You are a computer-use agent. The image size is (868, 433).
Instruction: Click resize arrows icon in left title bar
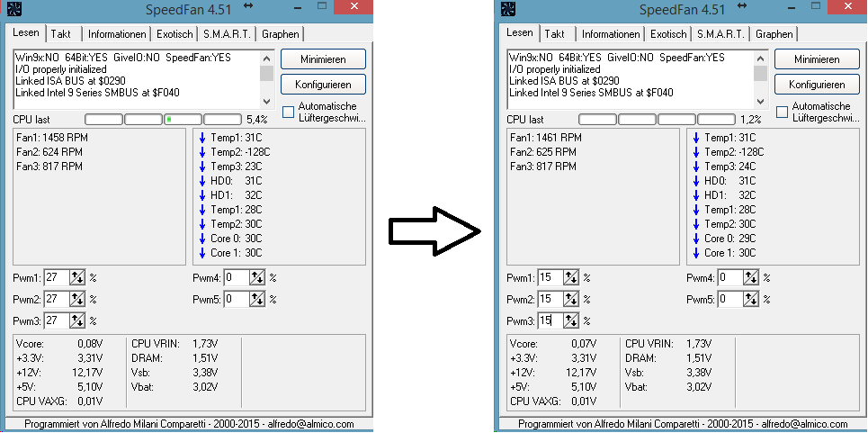[248, 5]
